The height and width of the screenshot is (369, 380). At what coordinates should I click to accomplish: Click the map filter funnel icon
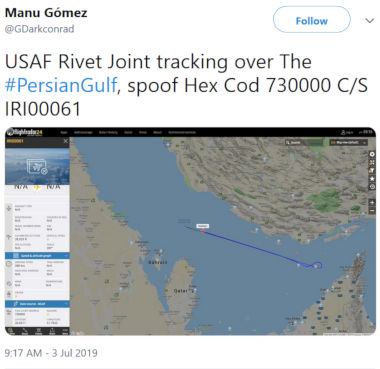(372, 170)
